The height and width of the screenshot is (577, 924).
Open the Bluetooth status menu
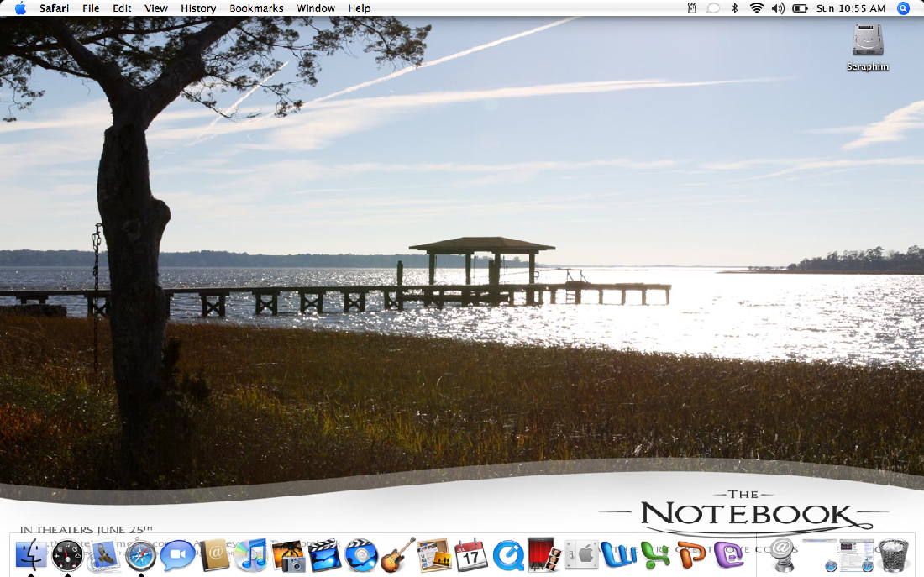coord(735,8)
